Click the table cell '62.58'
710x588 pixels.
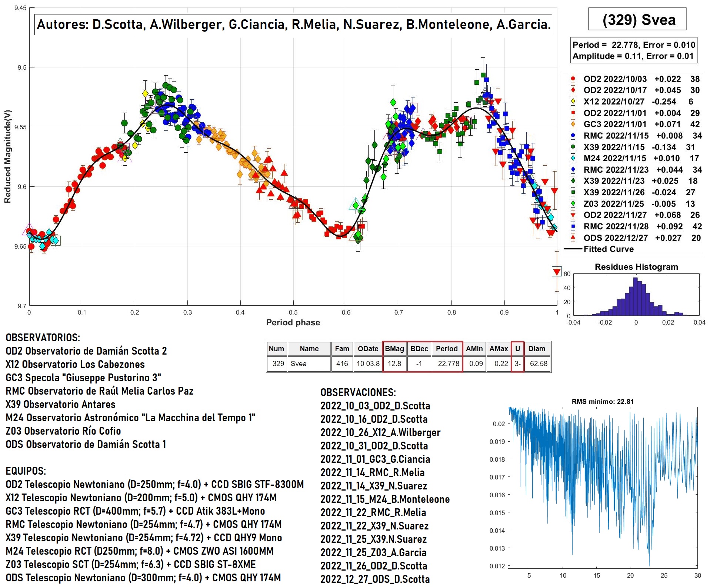537,363
